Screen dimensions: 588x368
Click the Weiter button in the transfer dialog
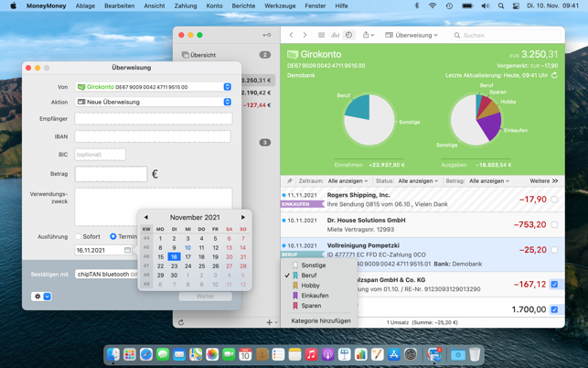pos(205,297)
